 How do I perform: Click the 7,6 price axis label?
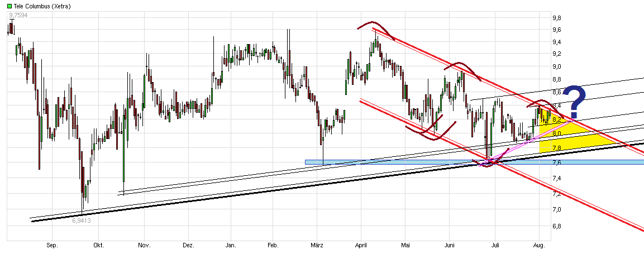pyautogui.click(x=557, y=163)
